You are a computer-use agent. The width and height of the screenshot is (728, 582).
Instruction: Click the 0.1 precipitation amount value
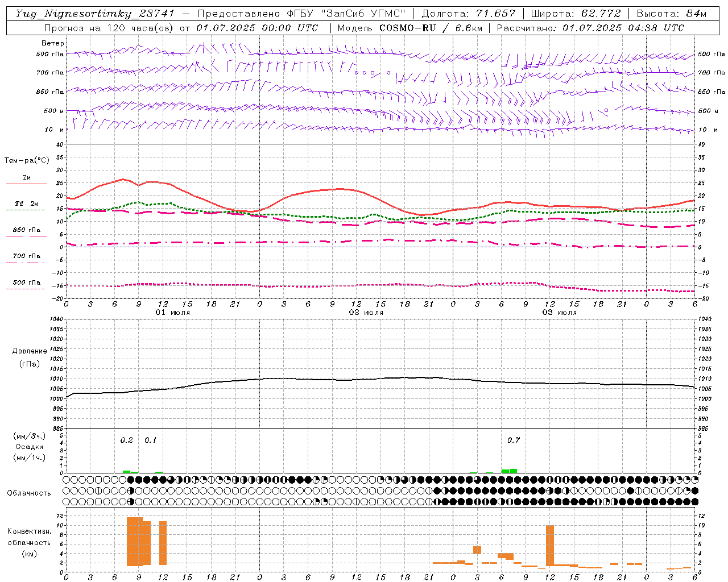150,440
